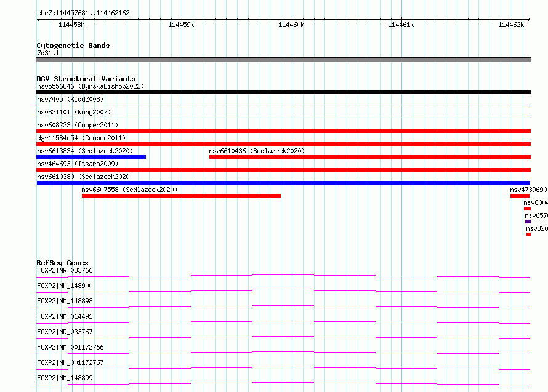Select FOXP2|NM_001172766 transcript label
The image size is (548, 392).
70,347
